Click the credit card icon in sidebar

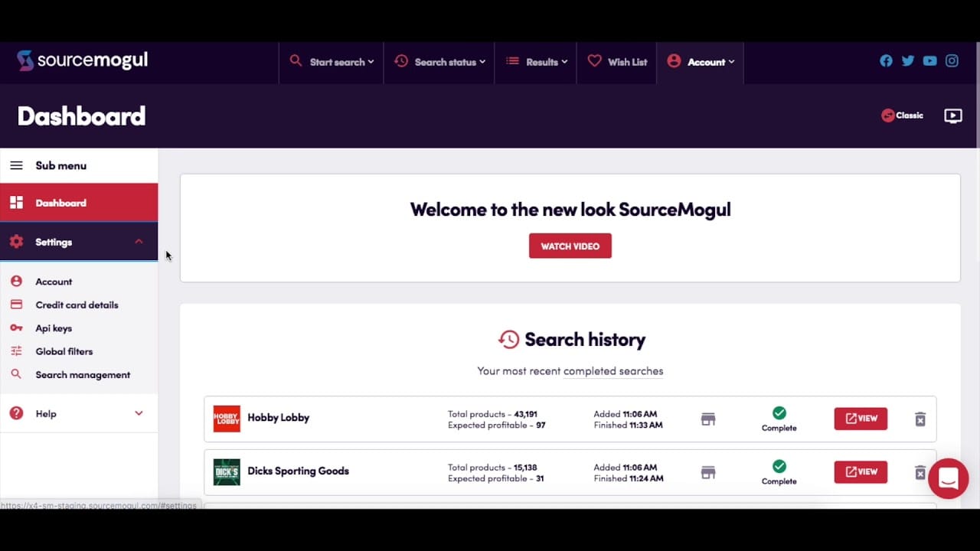(x=16, y=305)
